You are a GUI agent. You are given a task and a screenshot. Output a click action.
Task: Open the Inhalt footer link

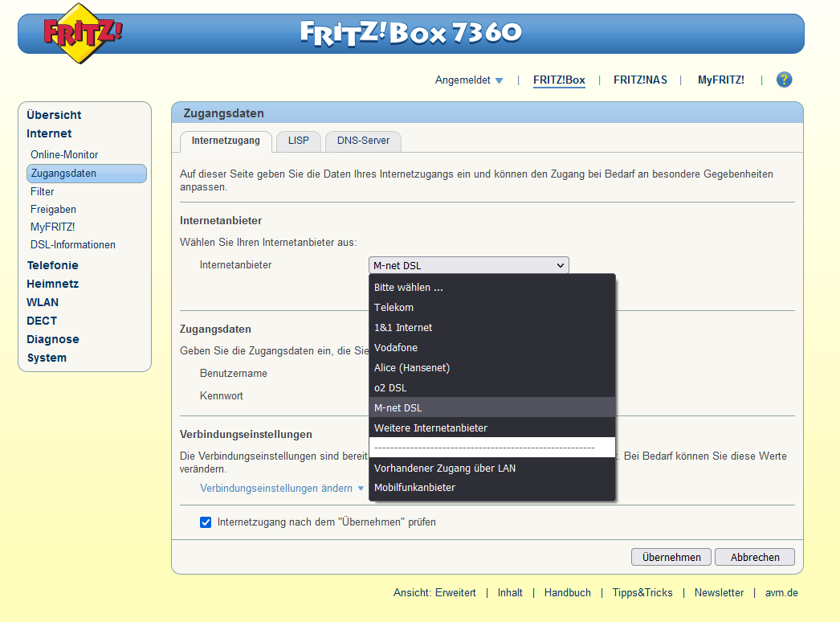[510, 592]
